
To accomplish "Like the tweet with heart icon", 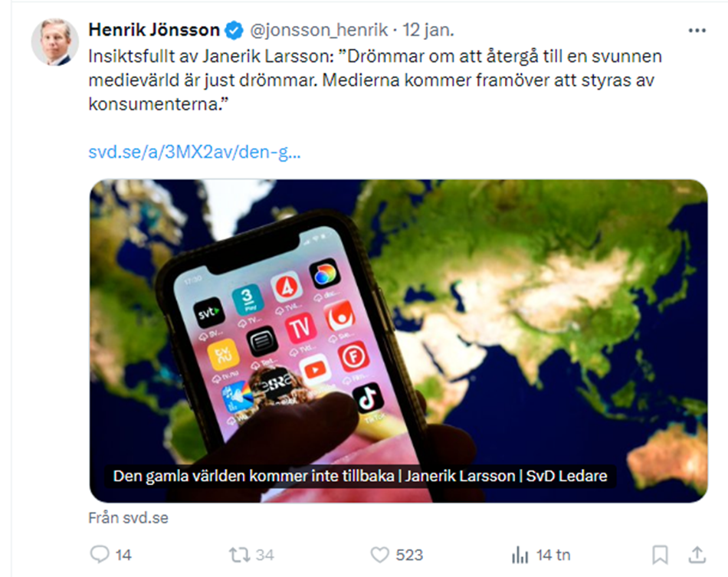I will [x=379, y=555].
